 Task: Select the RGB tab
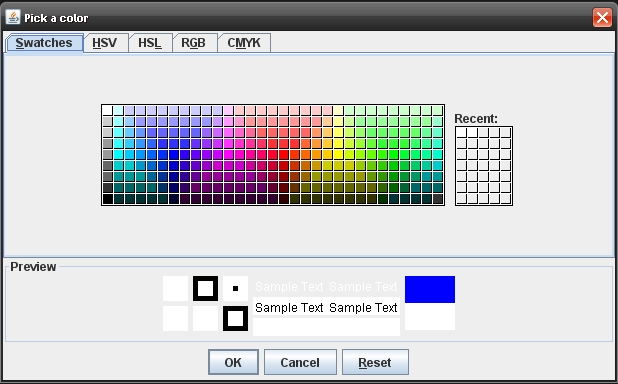point(194,43)
